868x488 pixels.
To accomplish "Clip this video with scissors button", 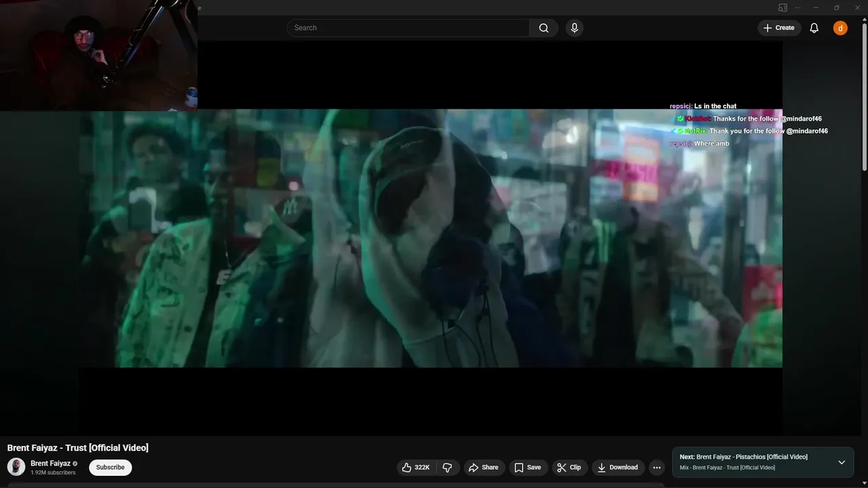I will (569, 467).
